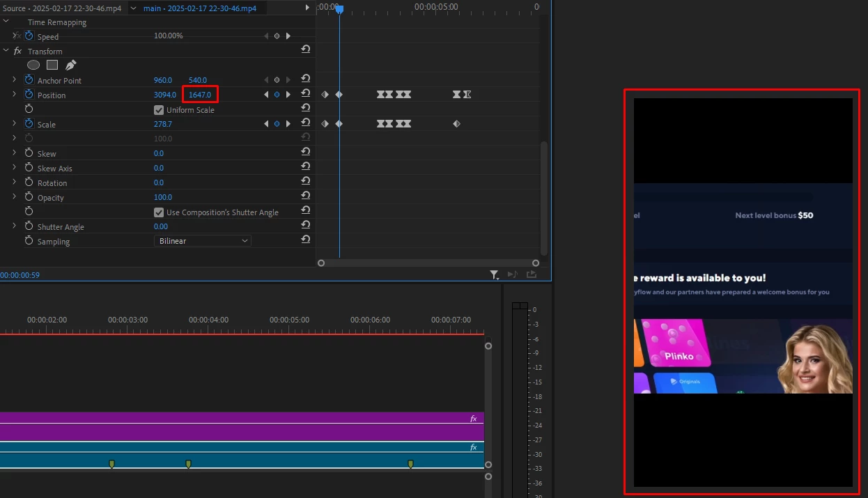Select the Source 2025-02-17 22-30-46.mp4 tab
The image size is (868, 498).
tap(61, 8)
